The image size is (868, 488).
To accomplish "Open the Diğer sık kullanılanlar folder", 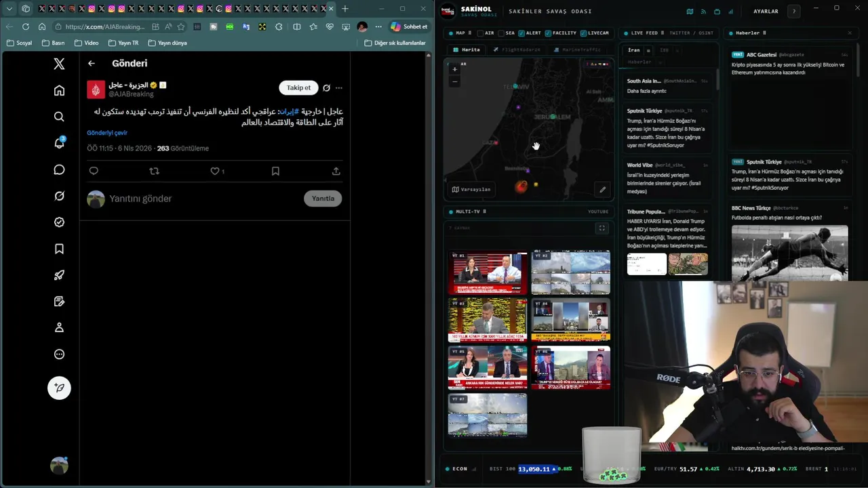I will click(395, 43).
